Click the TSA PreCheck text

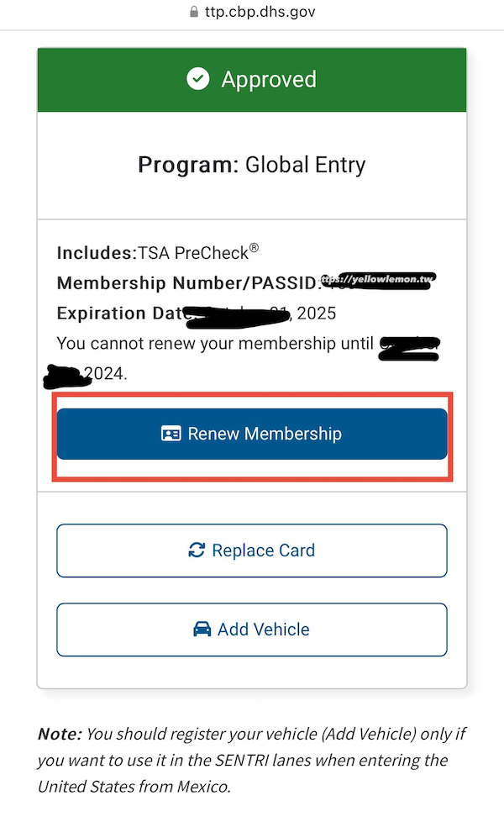tap(193, 252)
